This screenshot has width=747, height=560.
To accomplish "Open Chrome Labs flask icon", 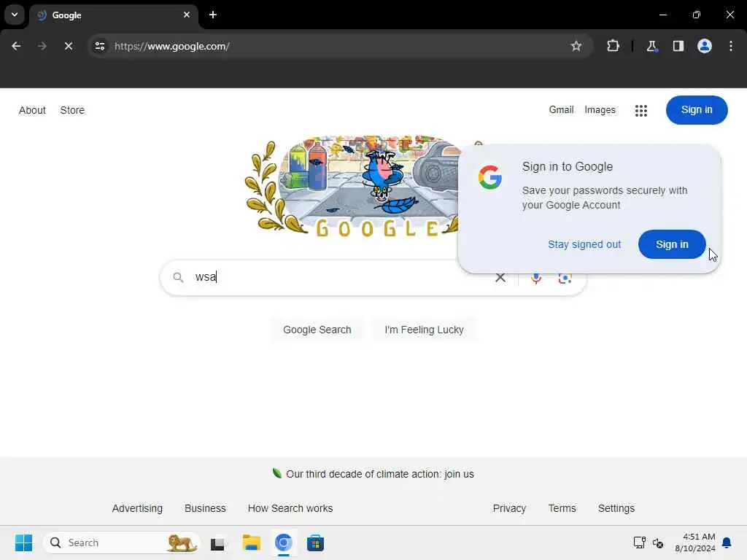I will click(x=651, y=46).
